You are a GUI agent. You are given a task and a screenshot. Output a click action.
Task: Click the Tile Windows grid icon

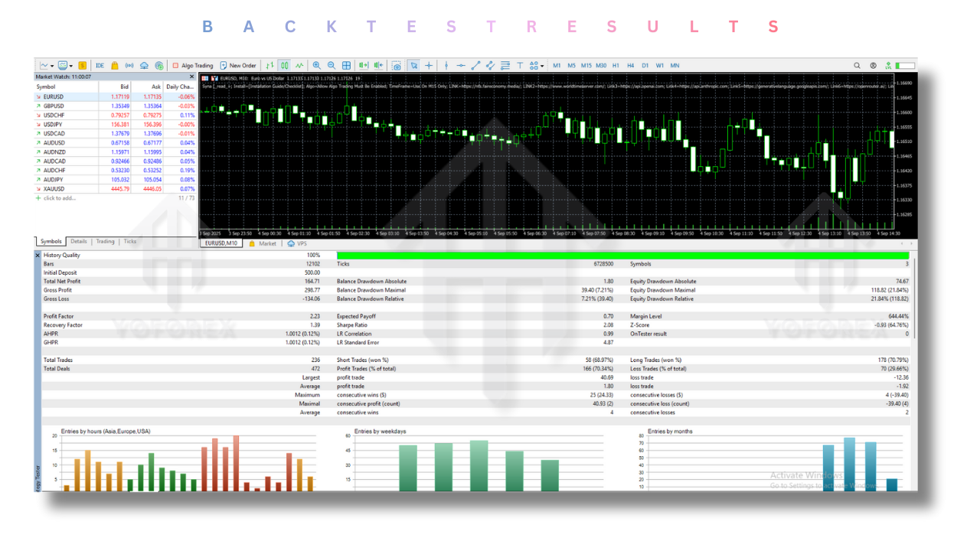347,66
